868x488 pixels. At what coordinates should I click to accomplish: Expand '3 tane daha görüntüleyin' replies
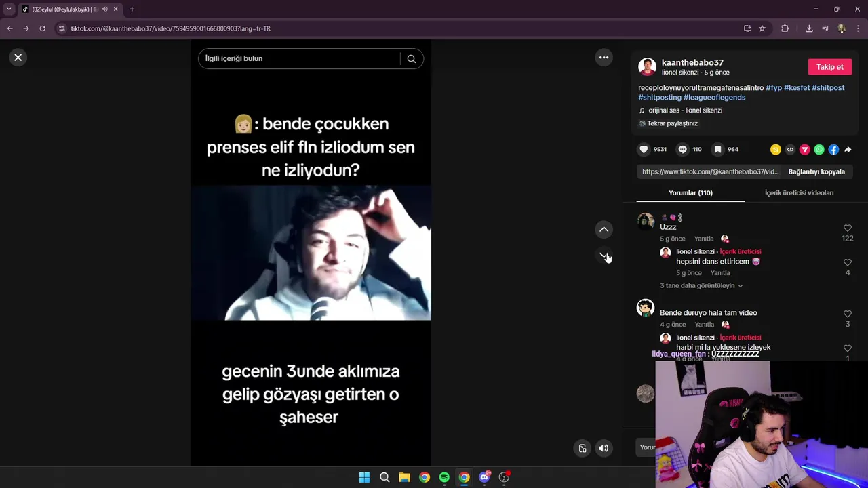click(x=701, y=286)
